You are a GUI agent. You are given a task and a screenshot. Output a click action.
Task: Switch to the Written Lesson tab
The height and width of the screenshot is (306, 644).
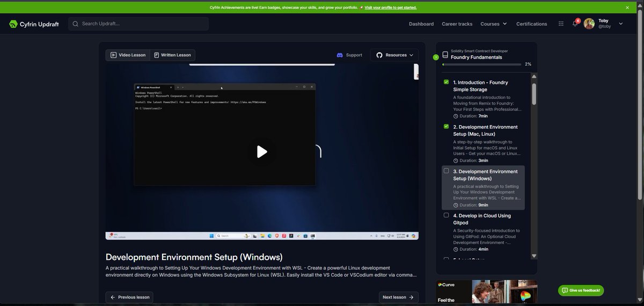click(x=172, y=55)
